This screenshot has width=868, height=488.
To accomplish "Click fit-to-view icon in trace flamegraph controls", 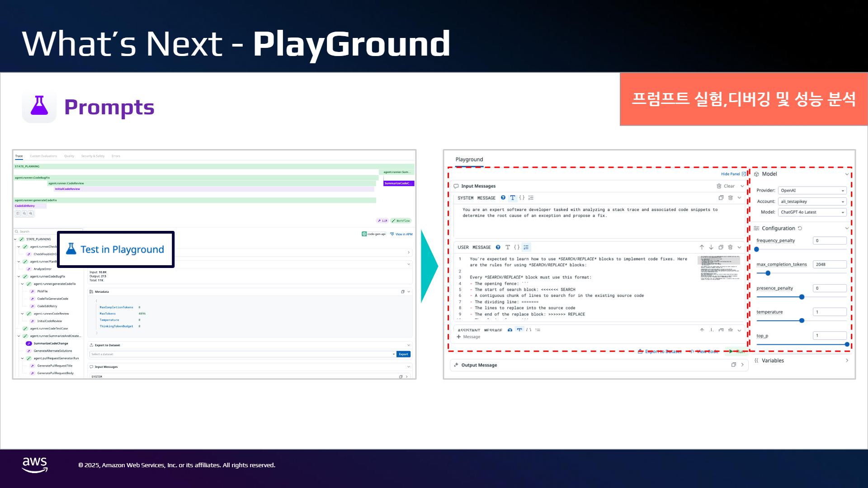I will (18, 213).
